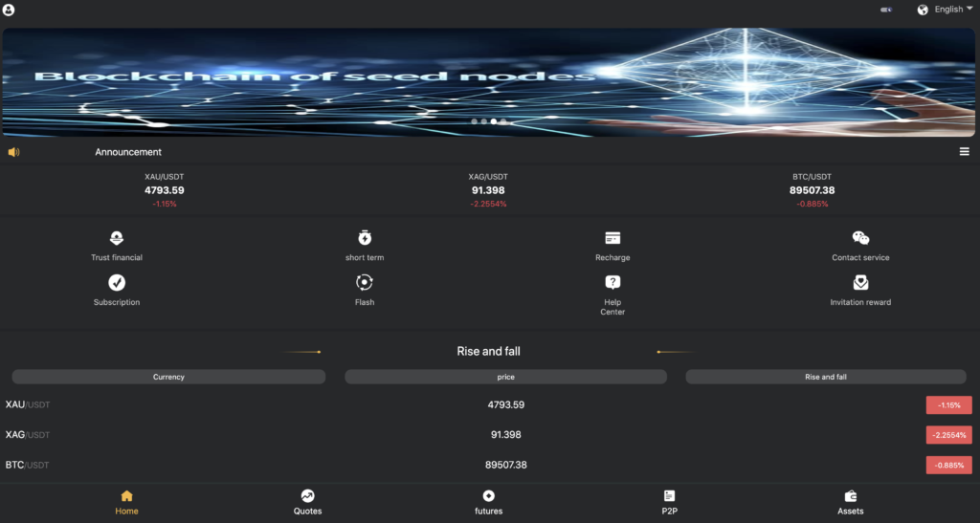
Task: Go to the Assets tab
Action: coord(850,502)
